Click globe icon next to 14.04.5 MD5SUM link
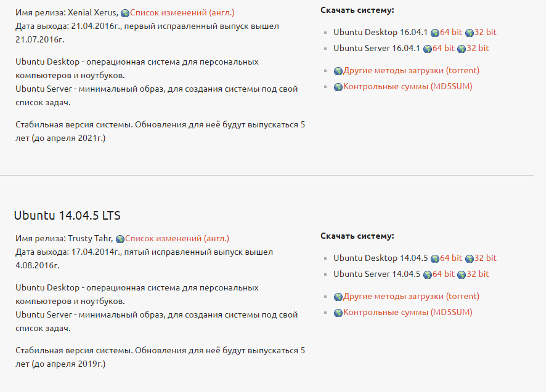 [x=338, y=313]
